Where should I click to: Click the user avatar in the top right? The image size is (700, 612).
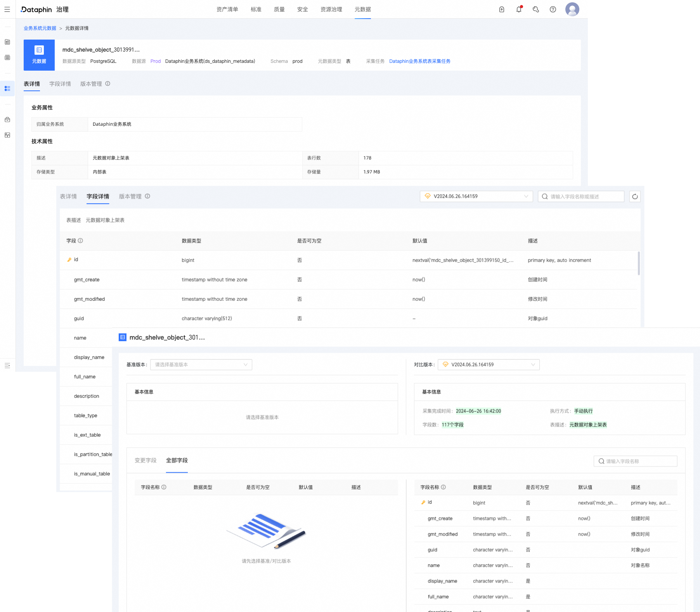(x=572, y=9)
